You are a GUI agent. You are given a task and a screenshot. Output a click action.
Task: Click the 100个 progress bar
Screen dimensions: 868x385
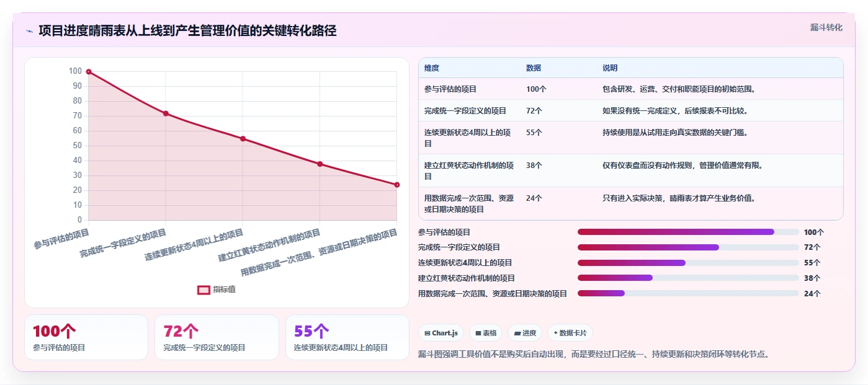click(688, 232)
